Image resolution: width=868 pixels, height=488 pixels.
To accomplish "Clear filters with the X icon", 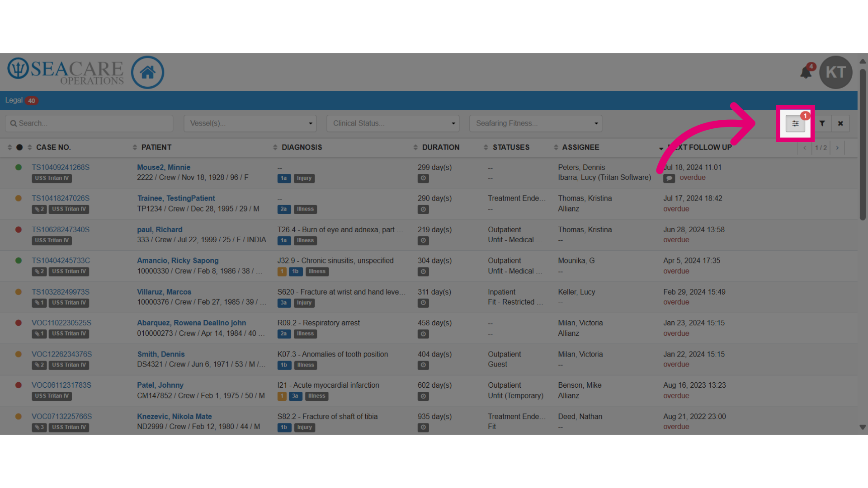I will [840, 123].
